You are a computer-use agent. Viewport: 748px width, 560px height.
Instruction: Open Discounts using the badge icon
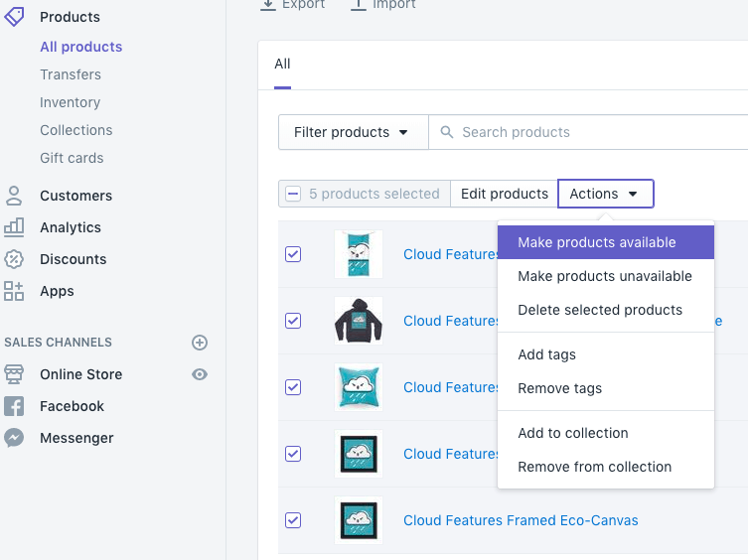[x=14, y=259]
